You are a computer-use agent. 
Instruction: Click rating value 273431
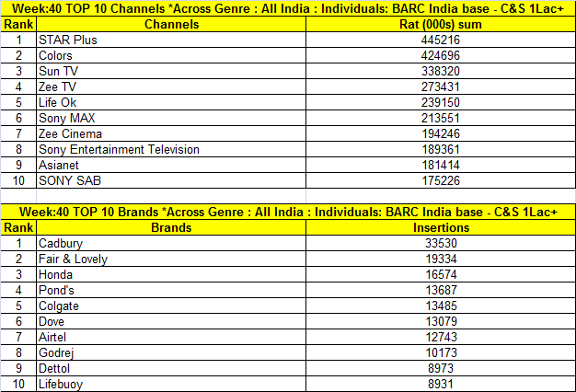pyautogui.click(x=441, y=86)
